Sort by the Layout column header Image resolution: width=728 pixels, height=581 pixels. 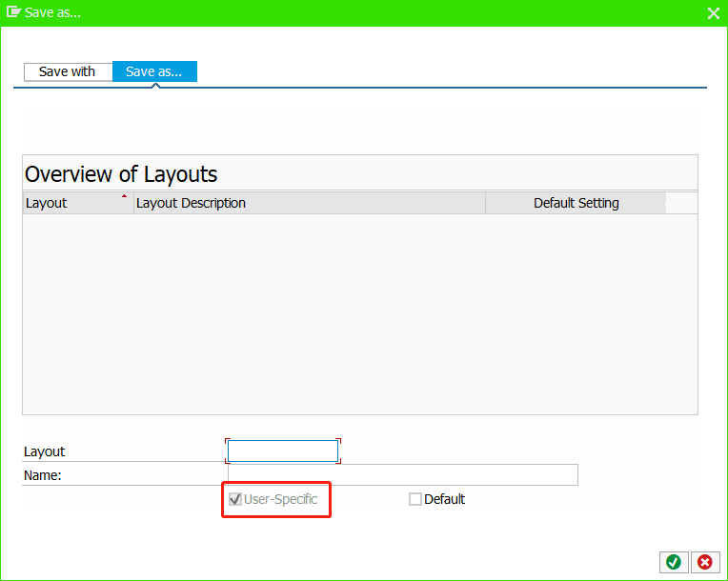78,203
